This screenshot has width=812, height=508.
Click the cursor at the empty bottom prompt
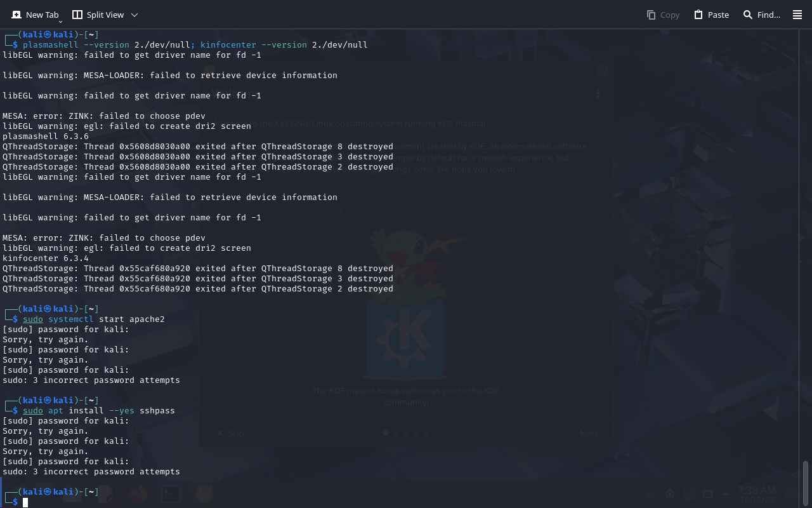click(25, 502)
